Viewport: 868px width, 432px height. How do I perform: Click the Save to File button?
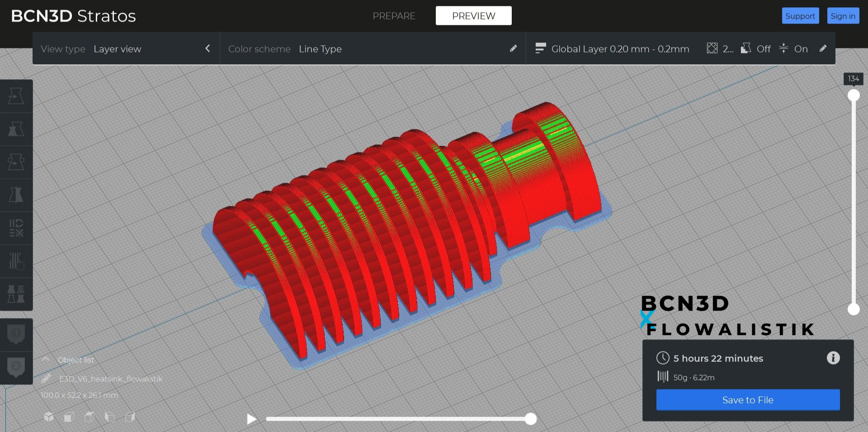point(747,400)
